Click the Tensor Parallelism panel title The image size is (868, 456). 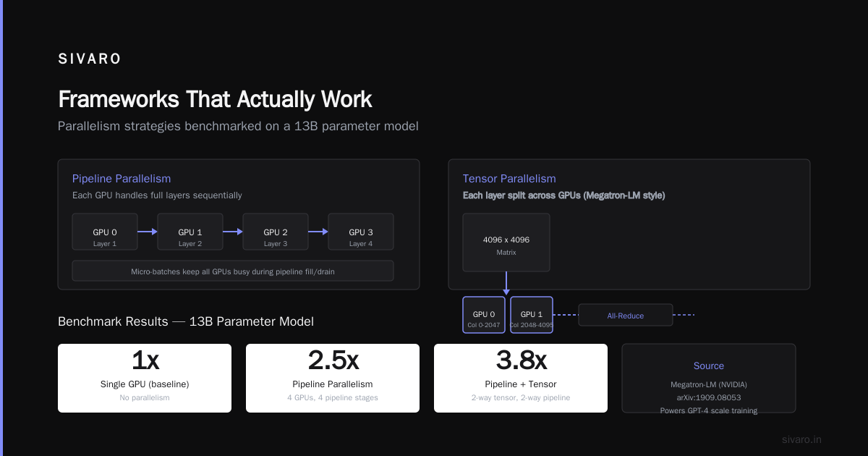coord(509,179)
